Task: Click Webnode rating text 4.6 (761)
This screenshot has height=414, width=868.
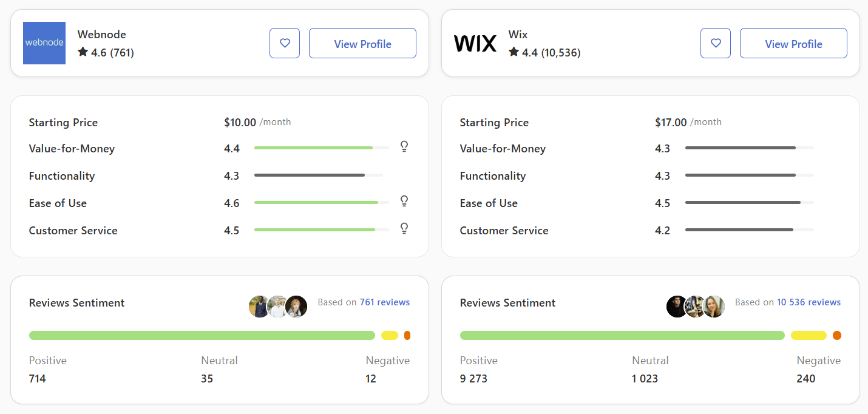Action: 112,53
